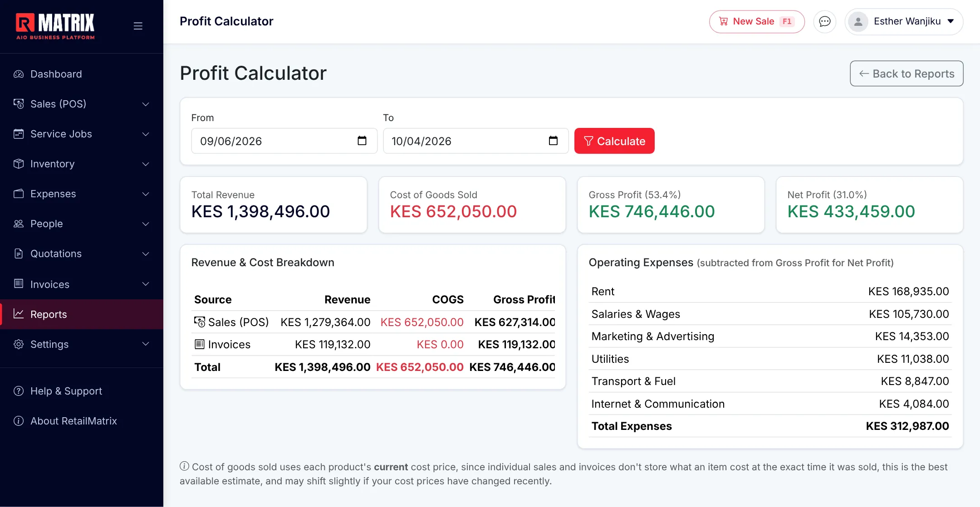Open the To date calendar picker
The height and width of the screenshot is (507, 980).
pyautogui.click(x=553, y=141)
